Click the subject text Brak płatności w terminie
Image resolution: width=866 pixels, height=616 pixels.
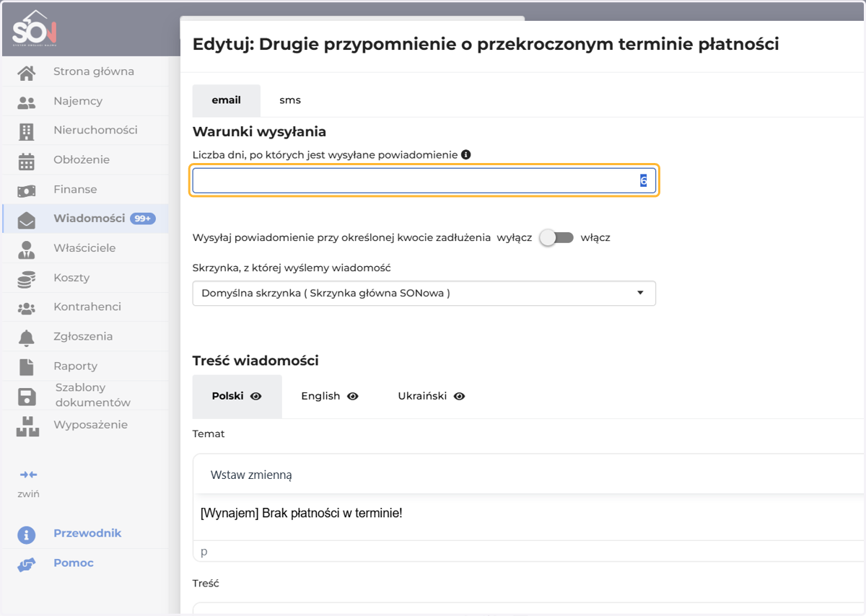coord(301,514)
